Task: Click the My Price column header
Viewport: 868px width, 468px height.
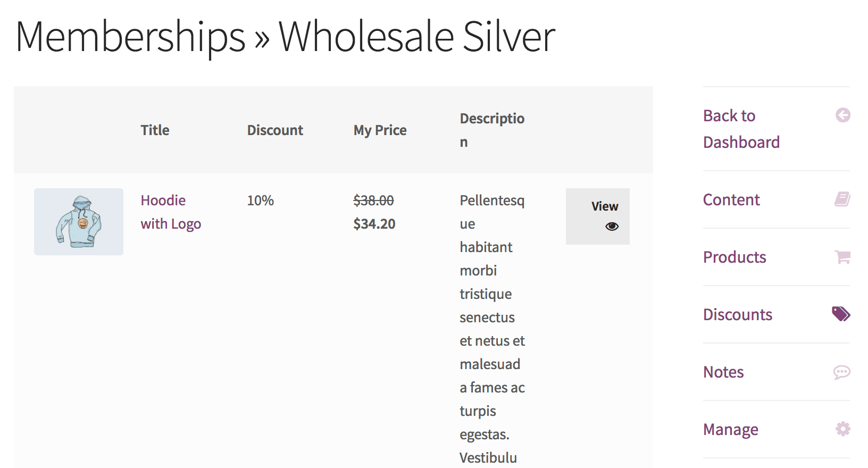Action: point(380,130)
